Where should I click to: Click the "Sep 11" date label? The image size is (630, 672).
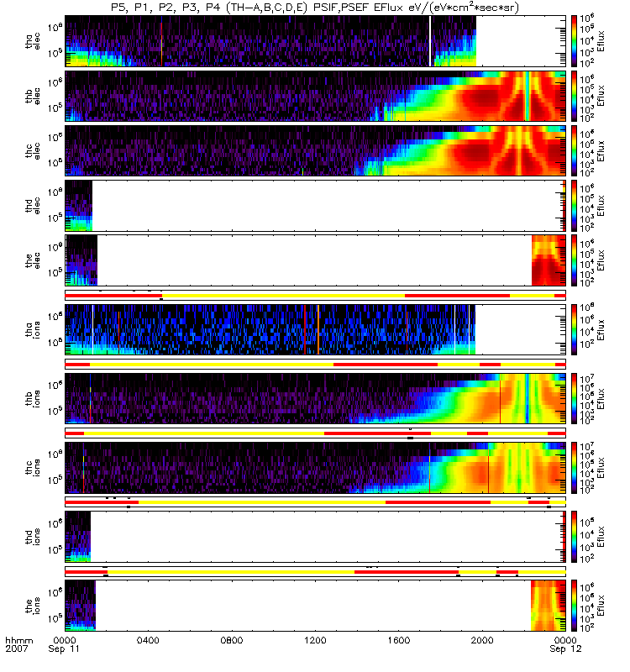[x=64, y=648]
